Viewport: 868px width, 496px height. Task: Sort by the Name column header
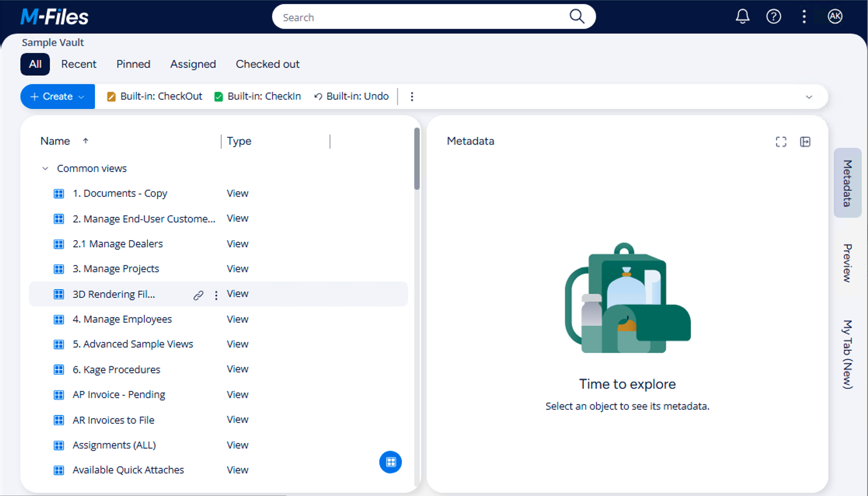(55, 141)
